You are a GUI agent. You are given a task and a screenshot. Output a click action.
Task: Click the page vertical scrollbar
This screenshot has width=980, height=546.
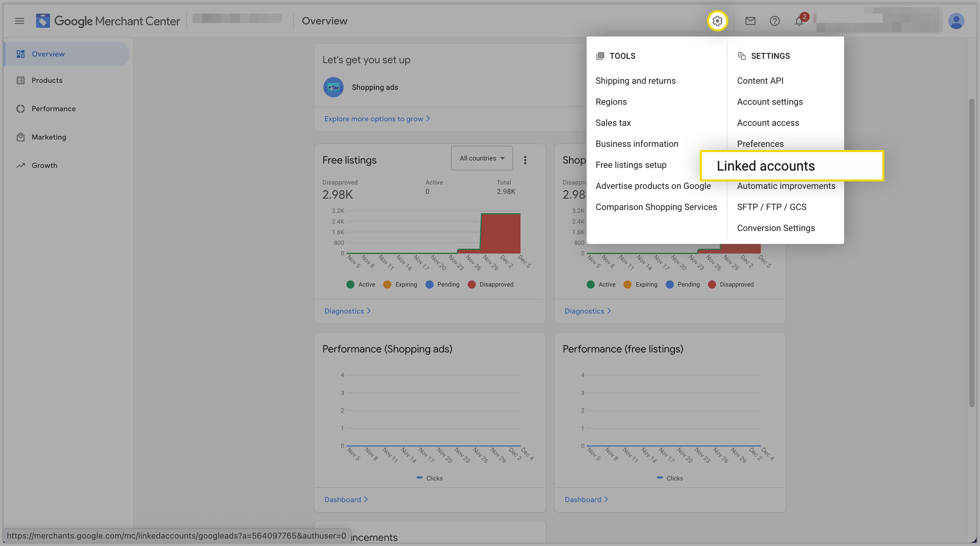click(x=971, y=253)
